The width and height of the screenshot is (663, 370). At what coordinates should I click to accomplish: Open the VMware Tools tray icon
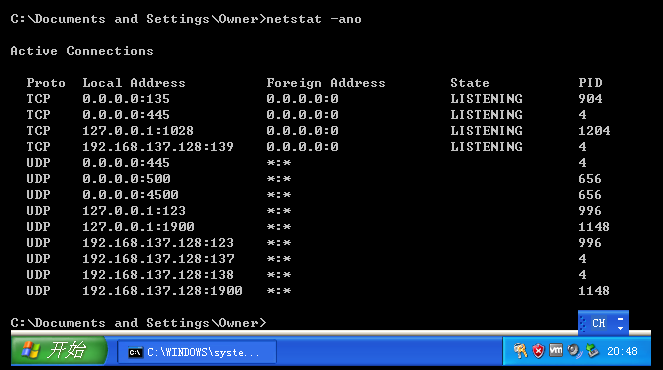pyautogui.click(x=556, y=350)
